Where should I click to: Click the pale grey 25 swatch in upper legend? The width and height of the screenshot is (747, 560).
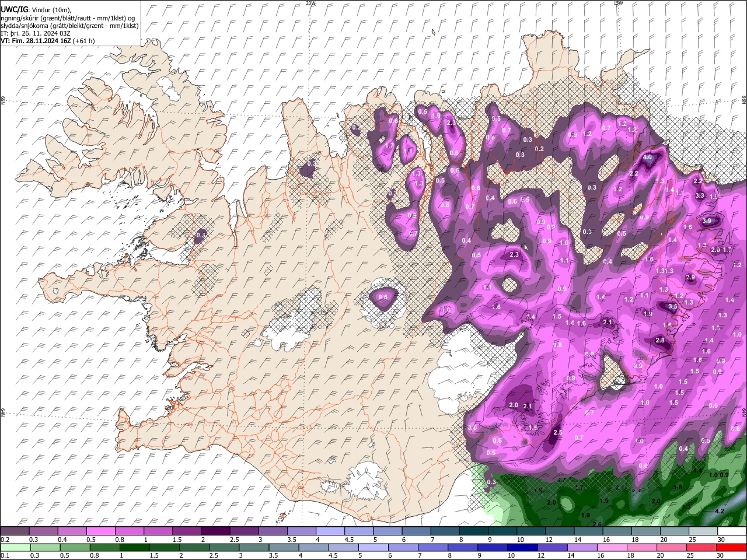[x=704, y=531]
